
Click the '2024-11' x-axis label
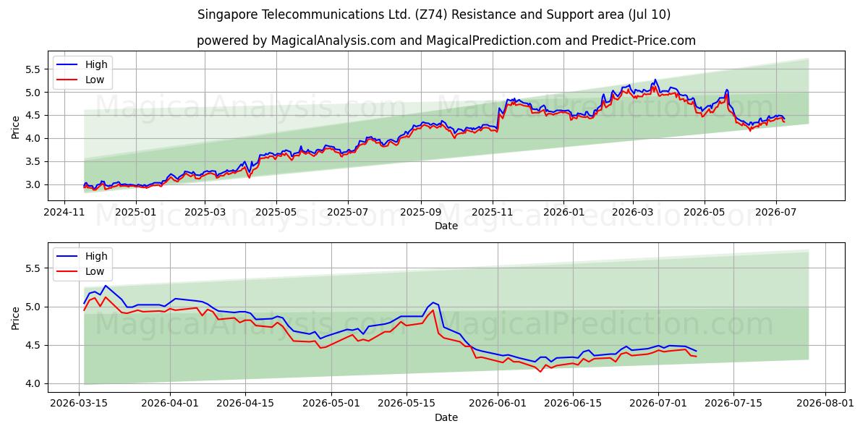pos(65,212)
